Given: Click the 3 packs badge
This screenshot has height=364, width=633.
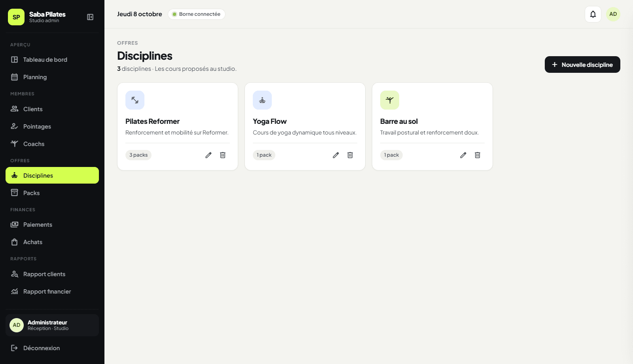Looking at the screenshot, I should pos(138,155).
